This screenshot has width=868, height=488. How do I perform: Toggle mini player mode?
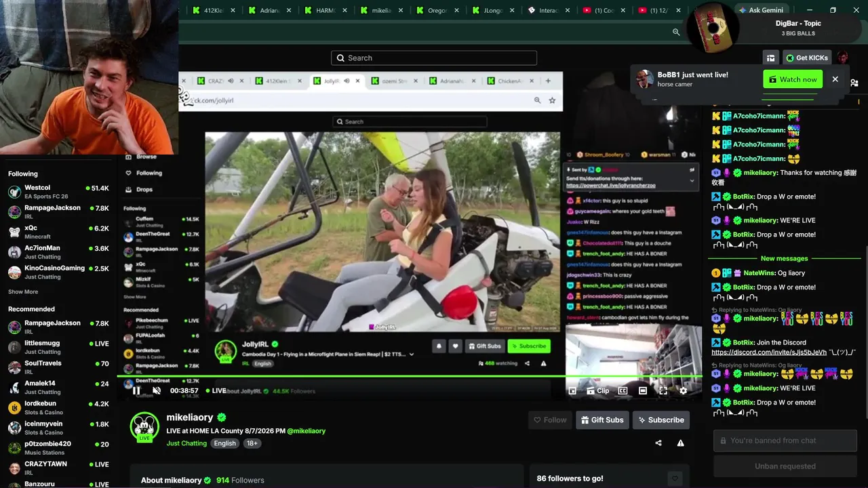572,390
